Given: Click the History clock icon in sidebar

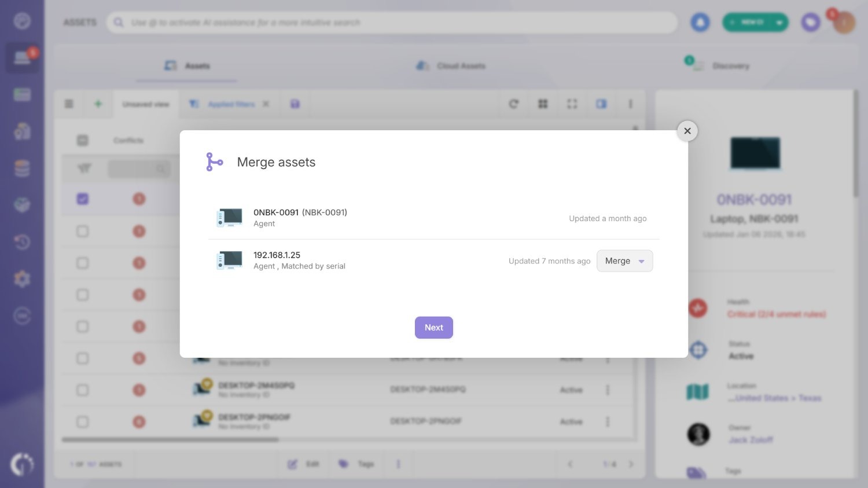Looking at the screenshot, I should [x=22, y=242].
